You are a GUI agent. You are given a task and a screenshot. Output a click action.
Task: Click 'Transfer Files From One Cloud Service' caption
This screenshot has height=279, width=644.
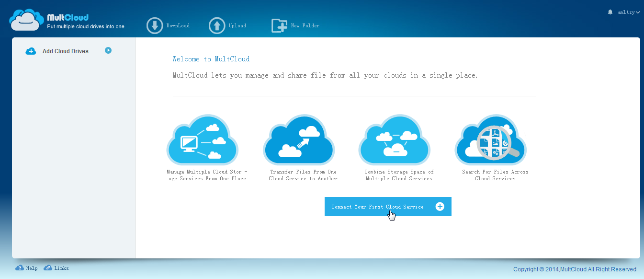click(x=303, y=175)
